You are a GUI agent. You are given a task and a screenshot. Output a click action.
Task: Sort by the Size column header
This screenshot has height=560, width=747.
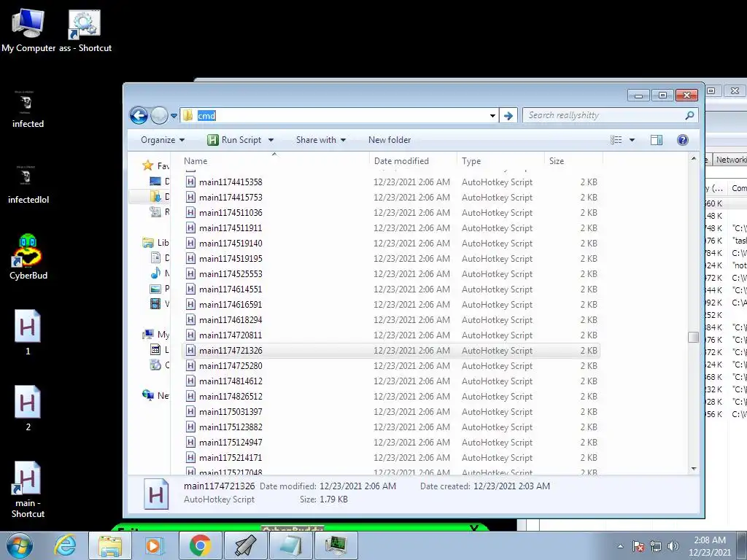coord(573,161)
